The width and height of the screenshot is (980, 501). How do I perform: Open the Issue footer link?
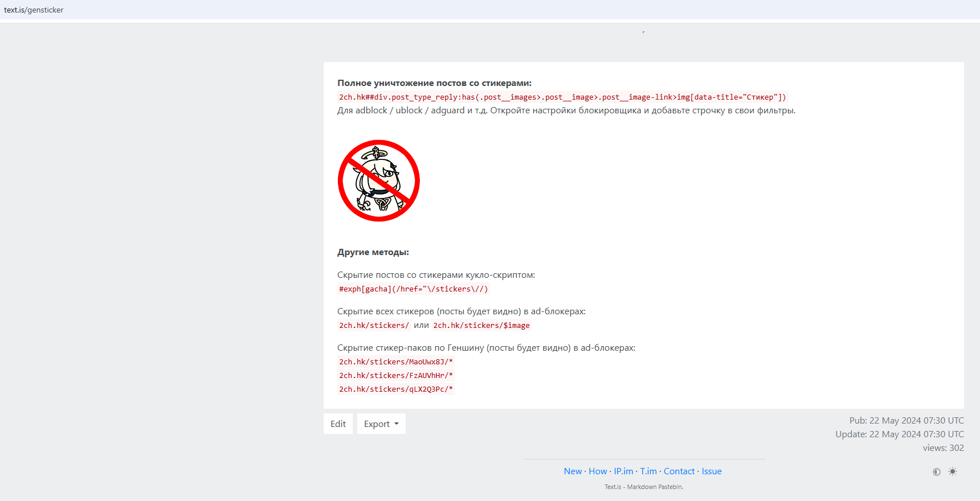712,471
